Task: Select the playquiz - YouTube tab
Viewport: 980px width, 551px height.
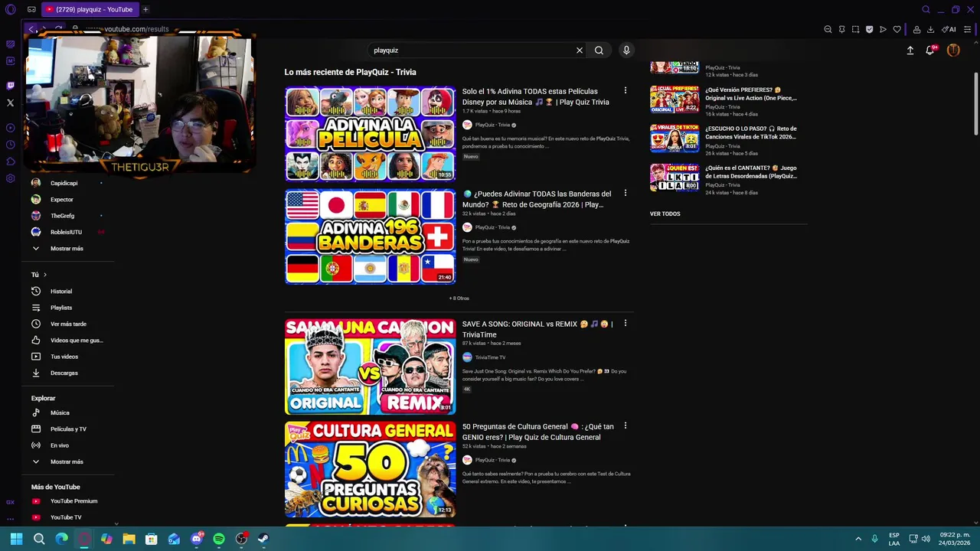Action: coord(90,9)
